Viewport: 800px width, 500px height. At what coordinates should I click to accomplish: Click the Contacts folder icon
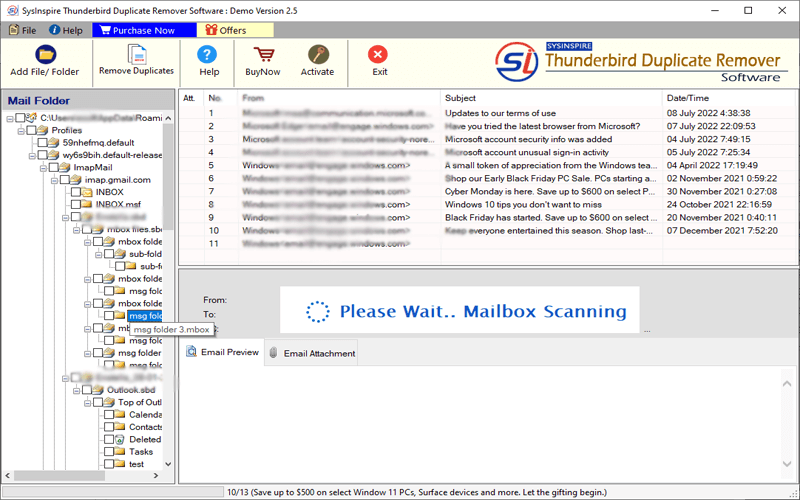119,427
